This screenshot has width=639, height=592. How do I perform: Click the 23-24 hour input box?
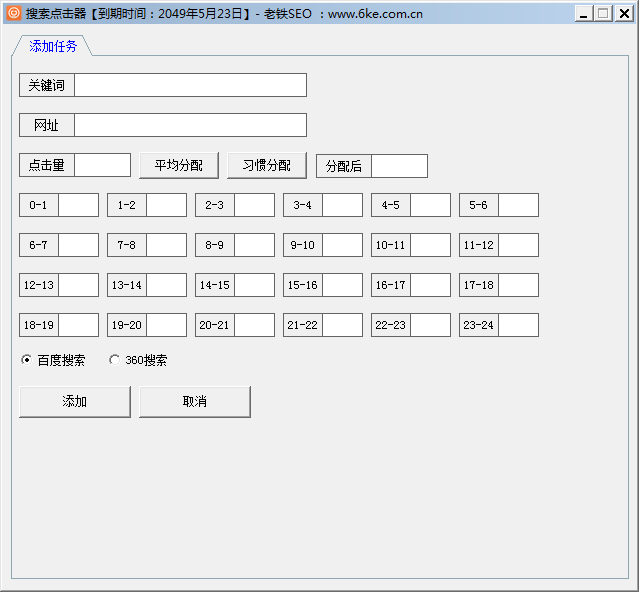click(519, 325)
